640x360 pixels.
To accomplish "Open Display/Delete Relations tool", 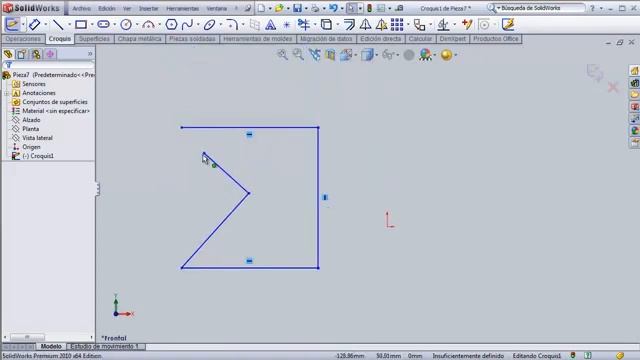I will 443,25.
